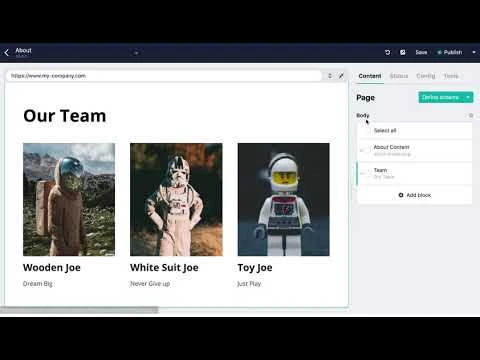
Task: Click the Publish button
Action: click(x=450, y=52)
